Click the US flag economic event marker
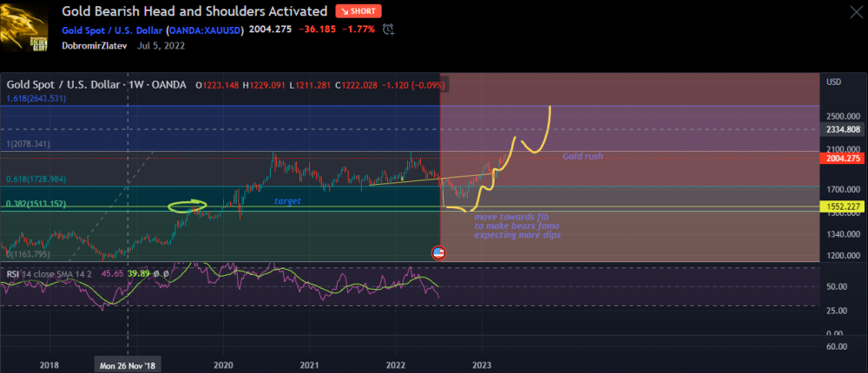868x373 pixels. [x=439, y=252]
